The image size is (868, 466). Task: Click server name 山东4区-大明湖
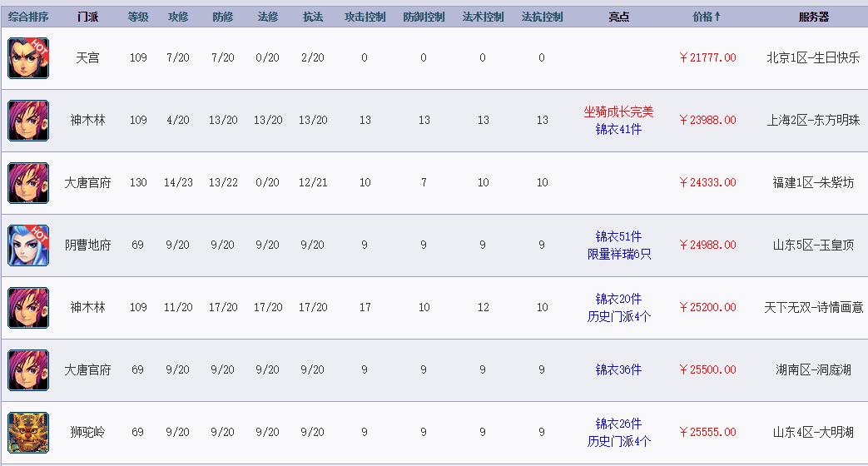pyautogui.click(x=813, y=433)
